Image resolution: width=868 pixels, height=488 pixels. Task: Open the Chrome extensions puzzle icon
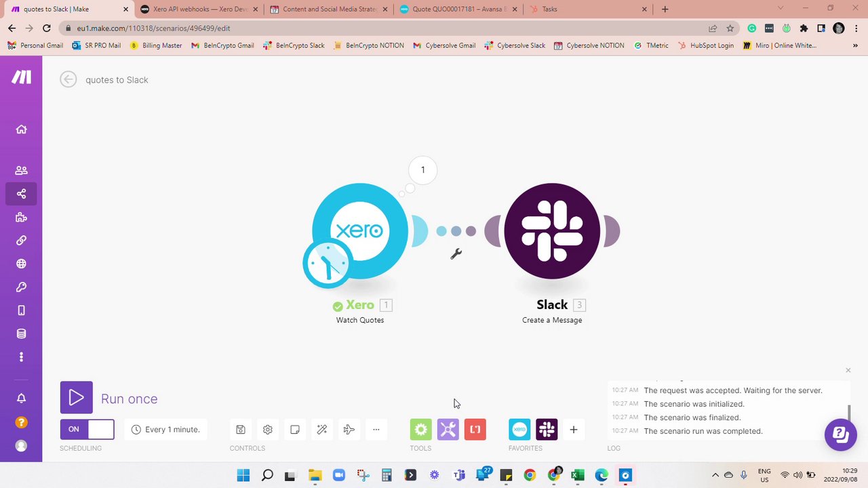tap(804, 28)
